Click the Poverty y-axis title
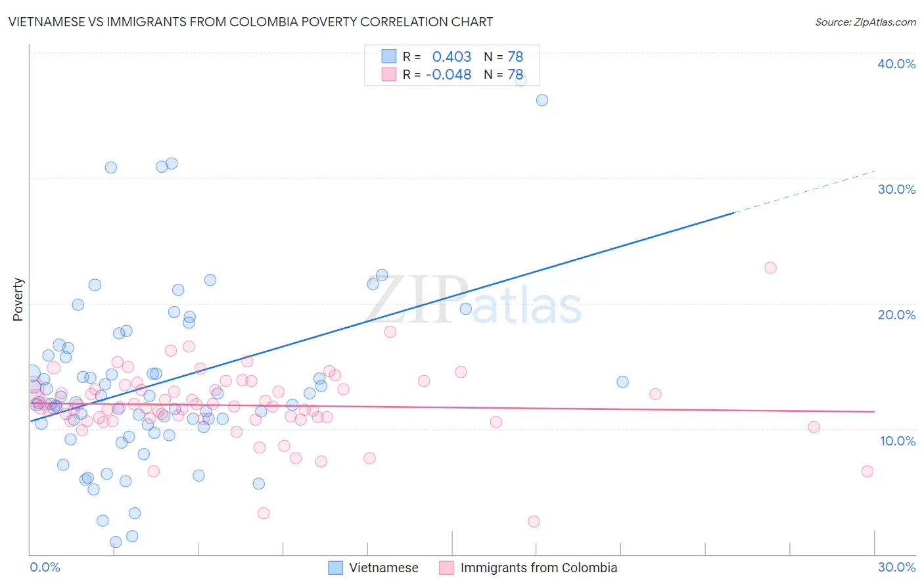Image resolution: width=924 pixels, height=586 pixels. (x=18, y=300)
